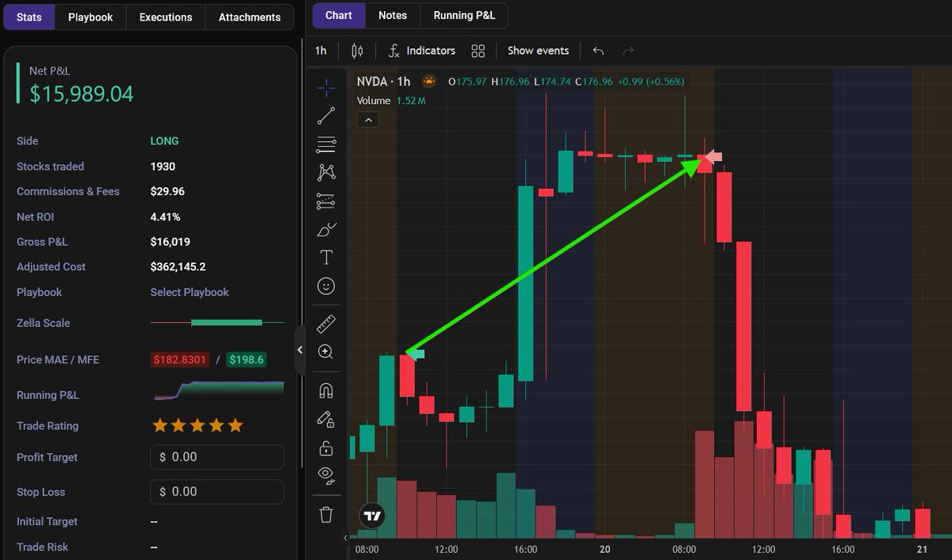Select the text annotation tool
The height and width of the screenshot is (560, 952).
pyautogui.click(x=326, y=257)
